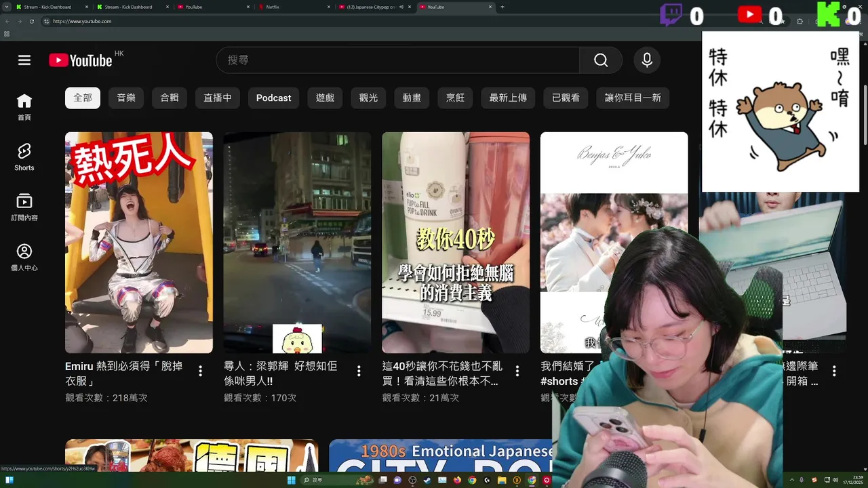Image resolution: width=868 pixels, height=488 pixels.
Task: Select the 觀光 filter chip
Action: tap(368, 98)
